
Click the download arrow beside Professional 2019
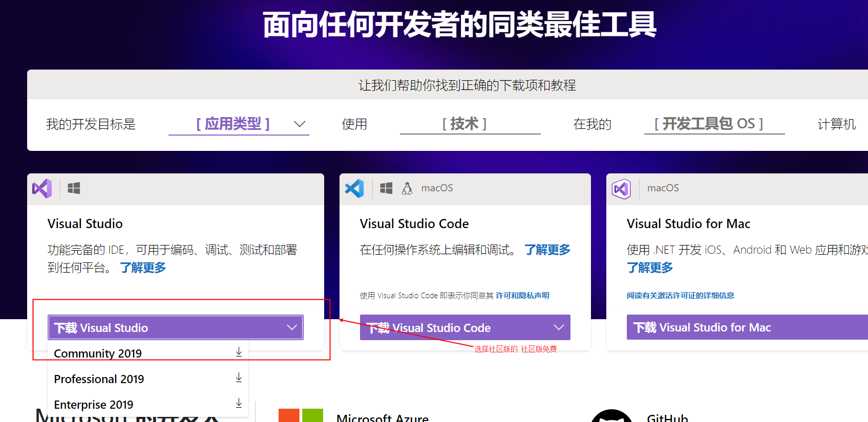click(239, 378)
